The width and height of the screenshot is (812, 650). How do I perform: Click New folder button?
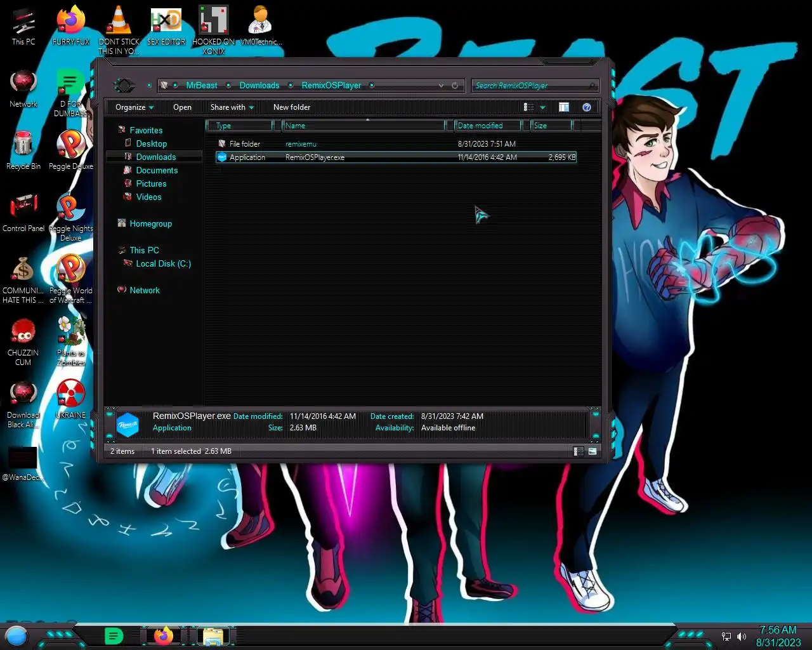tap(292, 107)
